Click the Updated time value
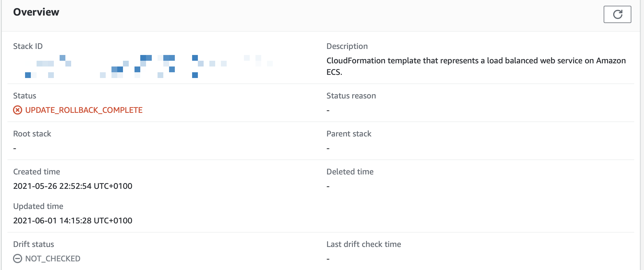The width and height of the screenshot is (644, 270). tap(73, 220)
